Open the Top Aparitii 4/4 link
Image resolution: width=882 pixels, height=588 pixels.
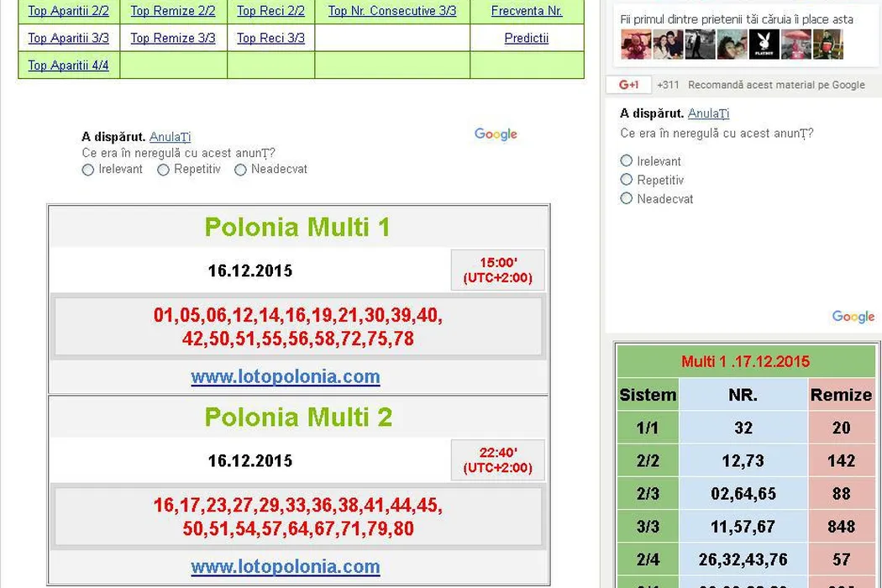tap(68, 65)
